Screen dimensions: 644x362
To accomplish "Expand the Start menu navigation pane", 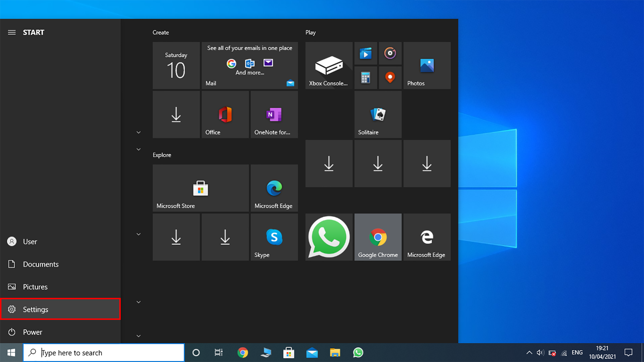I will click(x=12, y=32).
